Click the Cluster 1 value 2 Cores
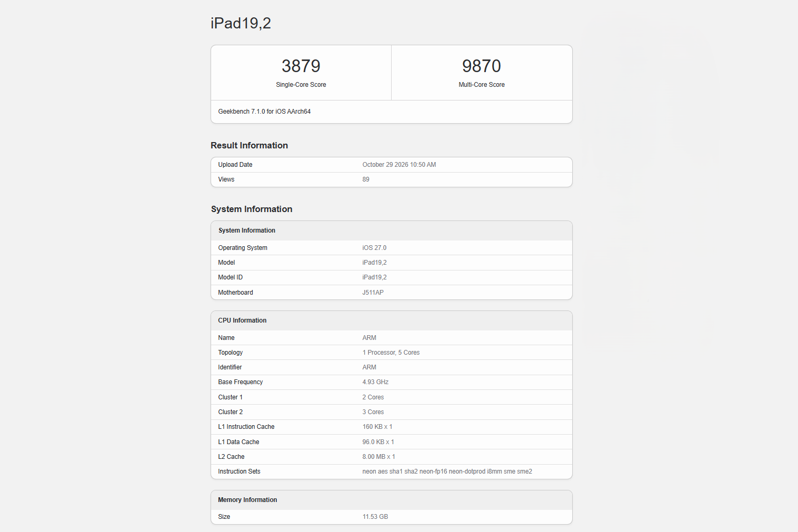The width and height of the screenshot is (798, 532). [373, 397]
